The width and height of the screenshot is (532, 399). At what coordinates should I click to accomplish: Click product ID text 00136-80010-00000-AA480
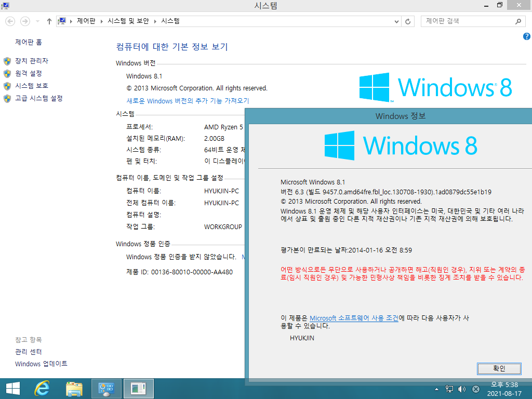pos(192,272)
